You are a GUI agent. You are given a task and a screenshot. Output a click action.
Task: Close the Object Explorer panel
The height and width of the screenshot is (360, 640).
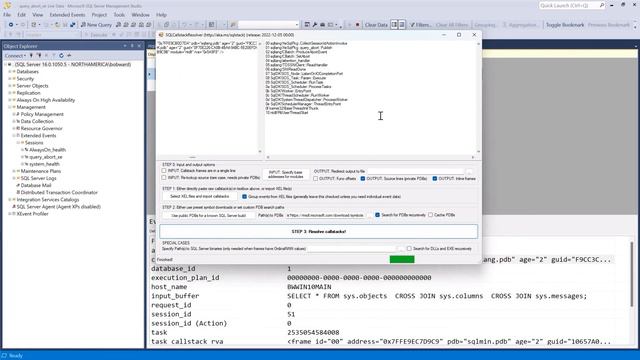click(x=139, y=46)
